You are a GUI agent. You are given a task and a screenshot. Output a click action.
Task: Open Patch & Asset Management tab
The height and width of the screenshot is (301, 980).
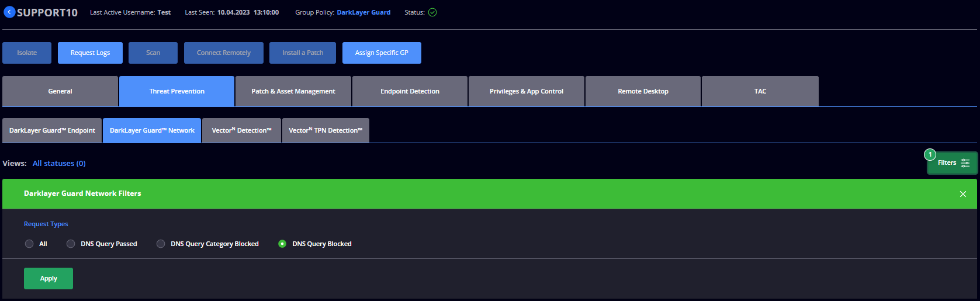point(293,91)
